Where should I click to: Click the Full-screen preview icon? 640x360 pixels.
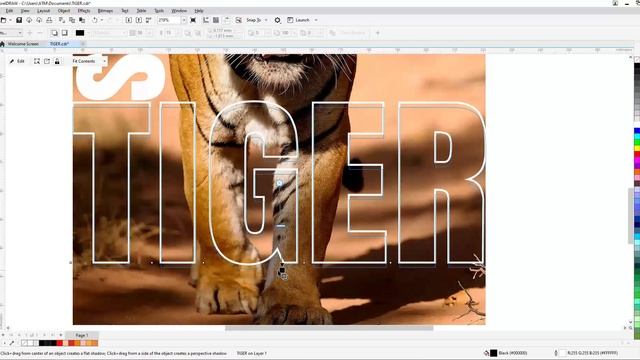(x=193, y=20)
